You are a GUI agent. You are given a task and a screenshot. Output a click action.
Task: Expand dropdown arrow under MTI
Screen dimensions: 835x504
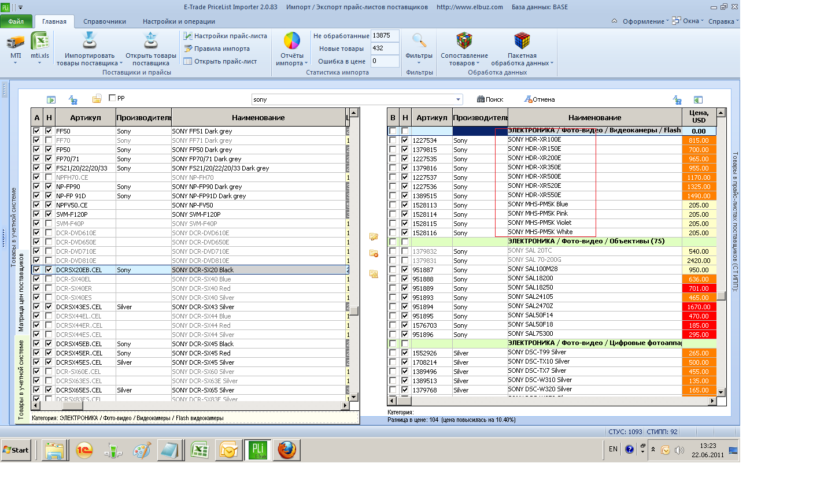(16, 63)
